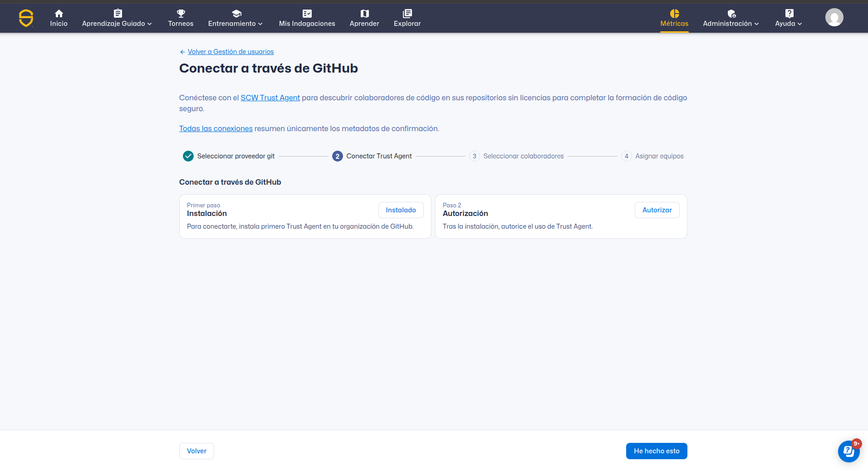Open Mis Indagaciones checklist icon
The width and height of the screenshot is (868, 471).
click(307, 14)
